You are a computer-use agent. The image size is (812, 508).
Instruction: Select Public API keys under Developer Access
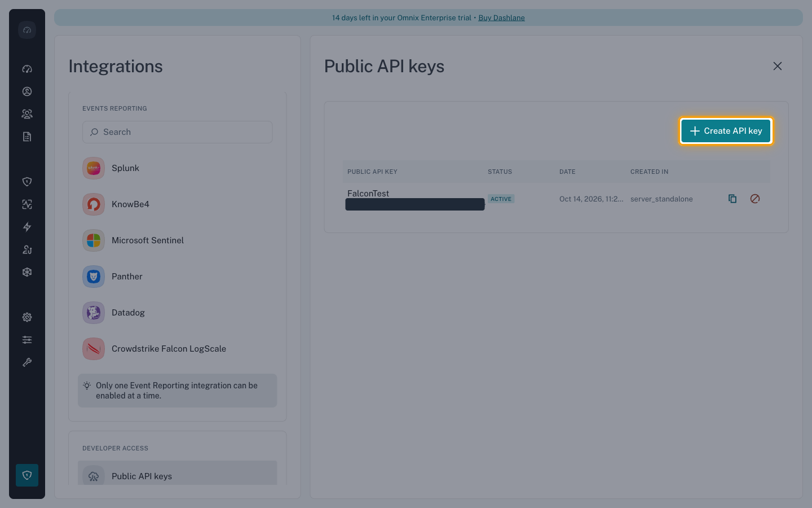178,474
